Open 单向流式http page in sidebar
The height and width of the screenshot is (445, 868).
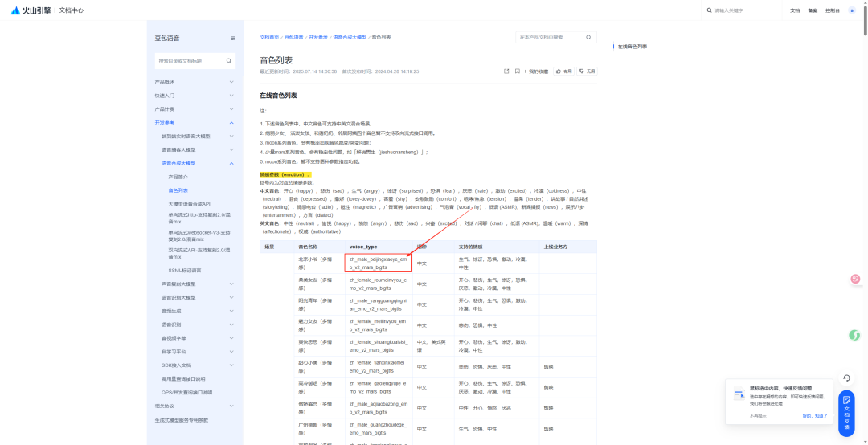(199, 218)
